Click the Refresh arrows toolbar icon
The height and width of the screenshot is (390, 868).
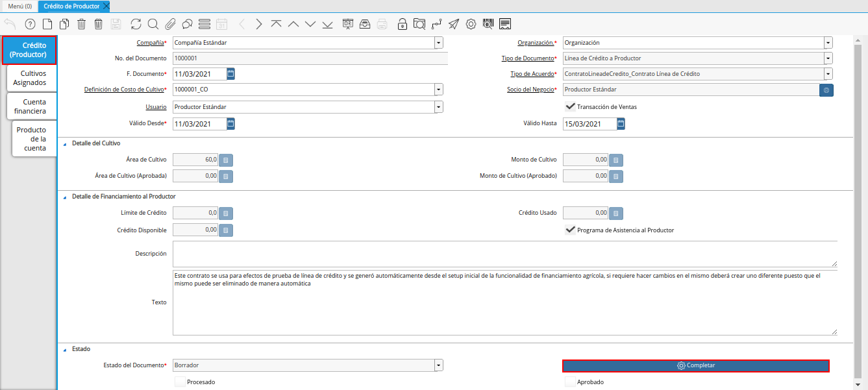[136, 24]
